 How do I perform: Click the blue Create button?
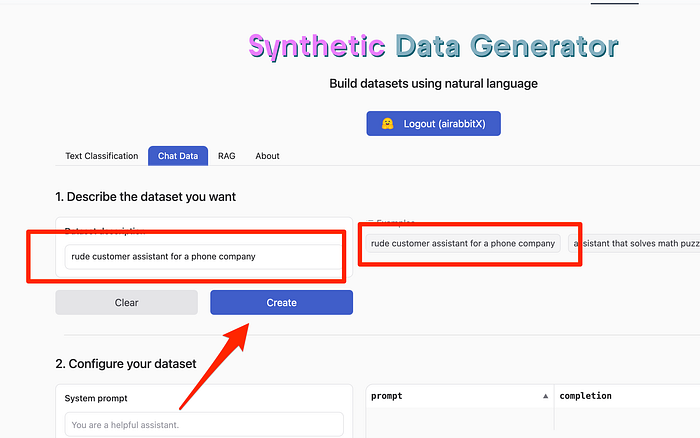coord(281,302)
